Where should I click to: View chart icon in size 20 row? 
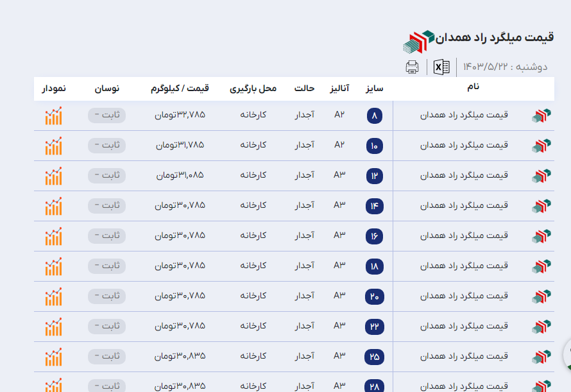click(x=53, y=296)
